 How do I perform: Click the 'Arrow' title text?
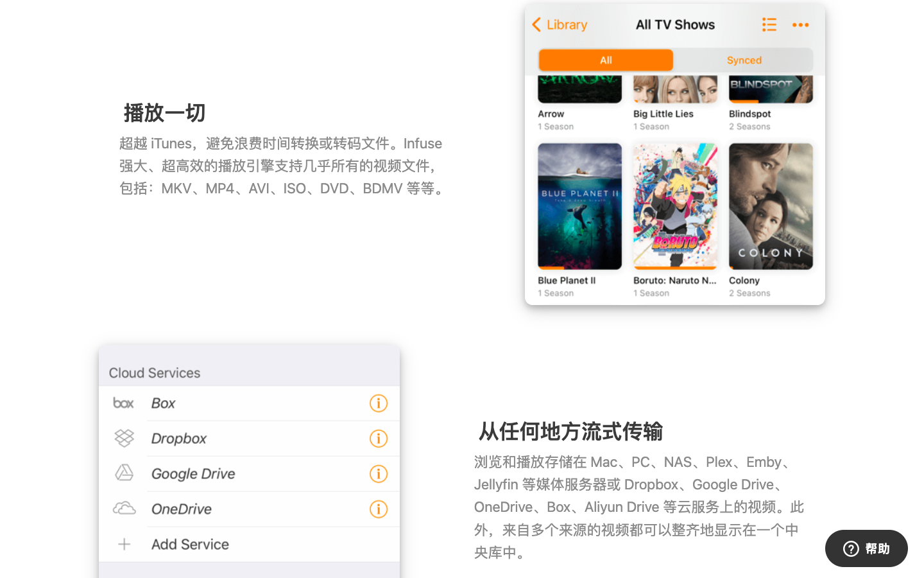point(551,114)
